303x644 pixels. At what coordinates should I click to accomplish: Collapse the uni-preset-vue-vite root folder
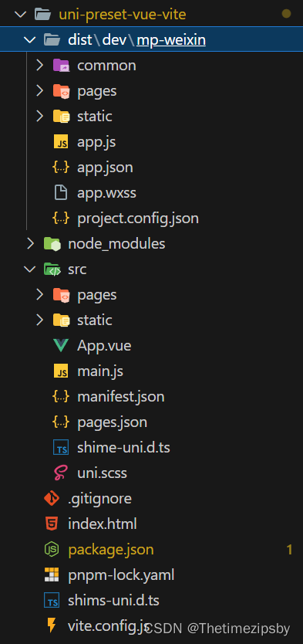pos(20,15)
